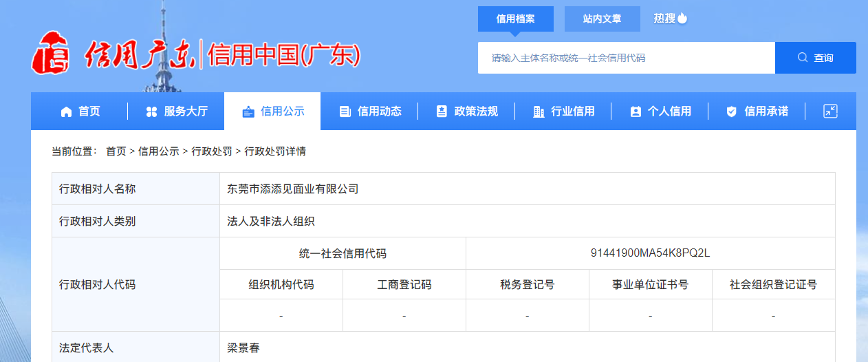Click the flame icon next to 热搜
Screen dimensions: 868x362
(682, 19)
